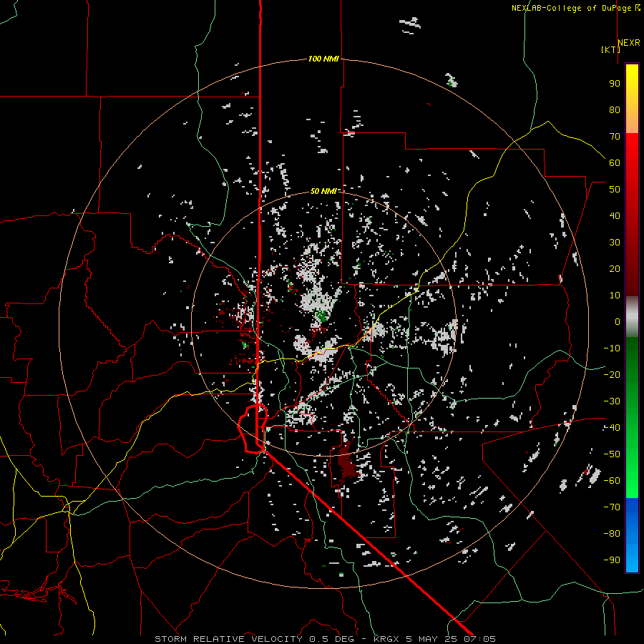Screen dimensions: 644x644
Task: Select the 60 value on the velocity scale
Action: (x=615, y=163)
